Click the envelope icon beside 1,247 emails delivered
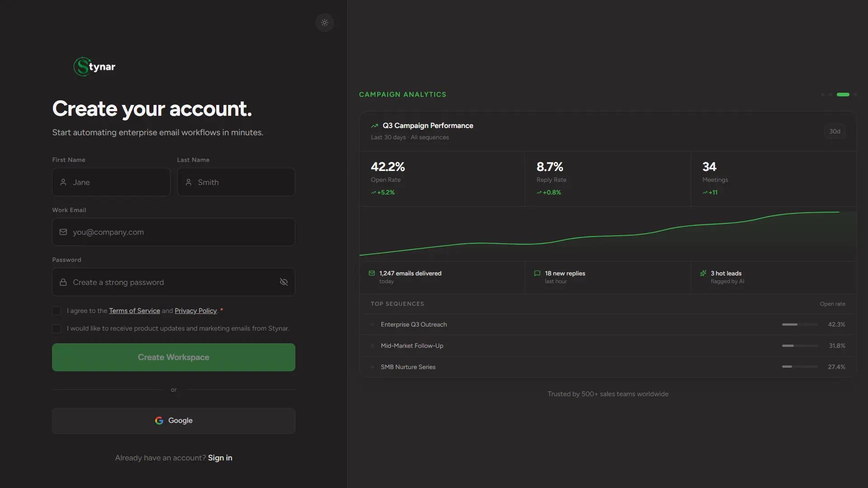The image size is (868, 488). click(x=372, y=273)
